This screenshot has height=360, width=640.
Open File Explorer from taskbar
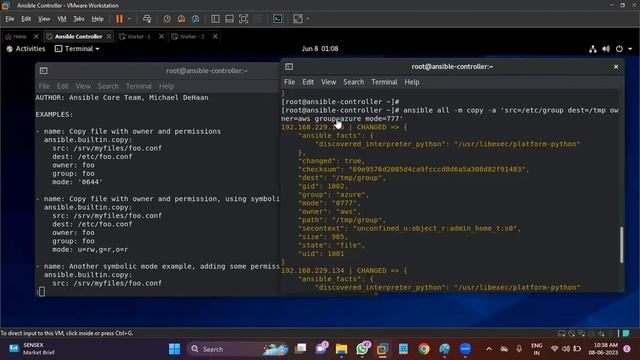[341, 349]
